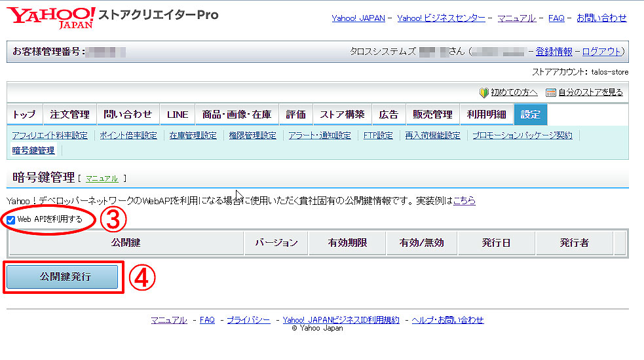Viewport: 644px width, 360px height.
Task: Click the お客様管理番号 label
Action: point(49,52)
